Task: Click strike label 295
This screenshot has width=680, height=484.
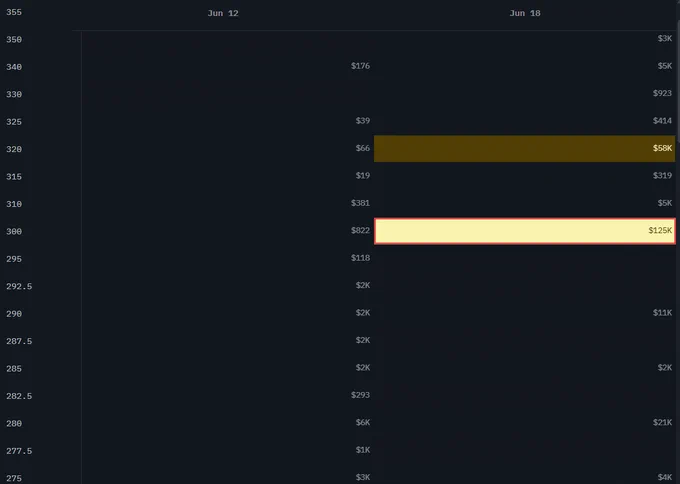Action: 14,259
